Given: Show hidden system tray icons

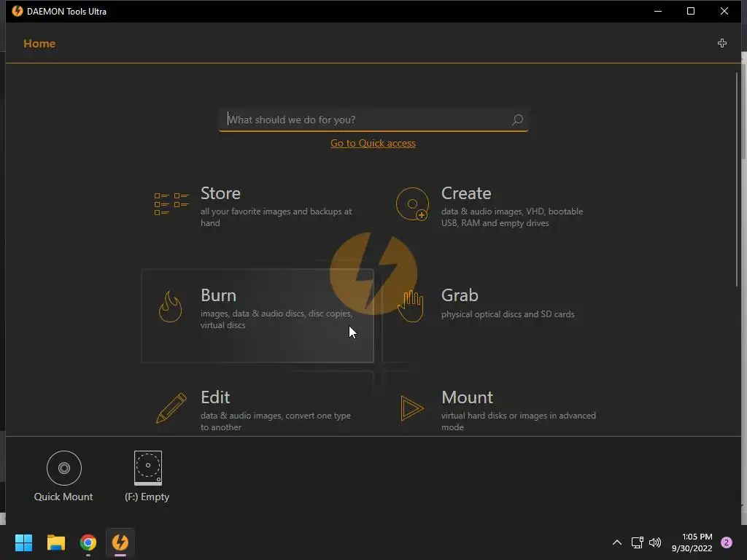Looking at the screenshot, I should (x=617, y=542).
